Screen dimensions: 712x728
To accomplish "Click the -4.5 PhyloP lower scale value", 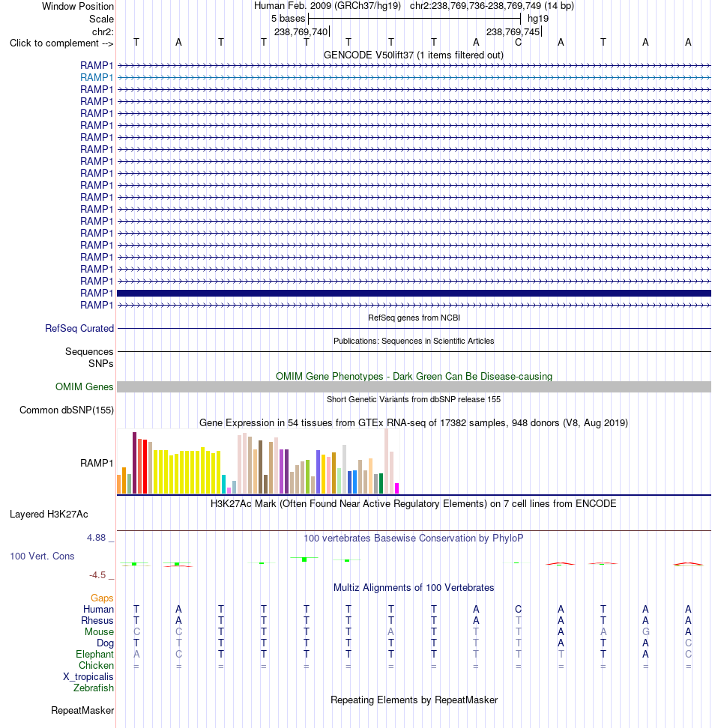I will click(x=97, y=575).
